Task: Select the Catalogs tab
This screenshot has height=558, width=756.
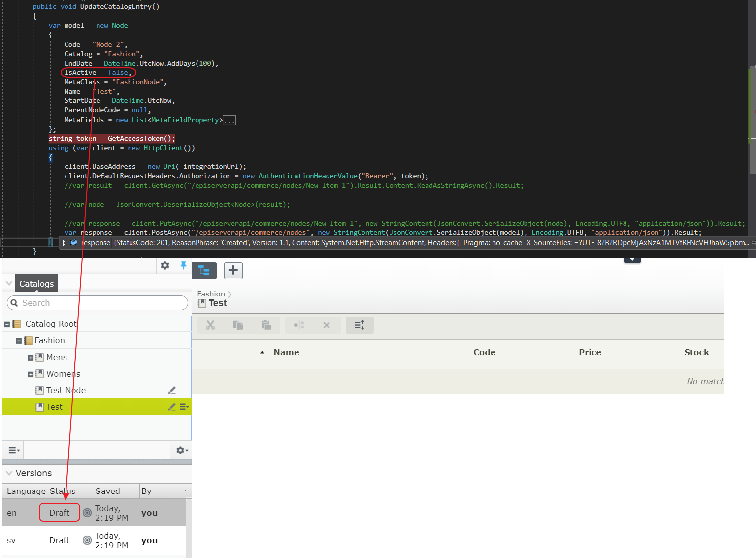Action: (36, 284)
